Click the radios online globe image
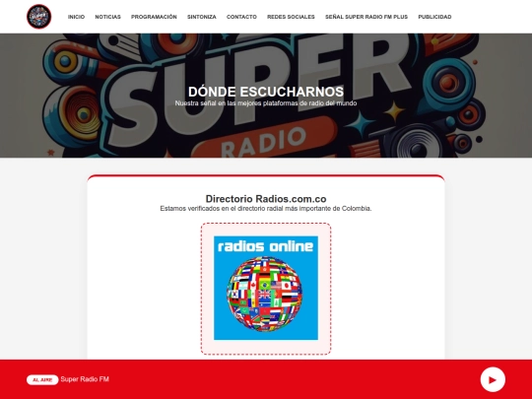The image size is (532, 399). click(266, 288)
